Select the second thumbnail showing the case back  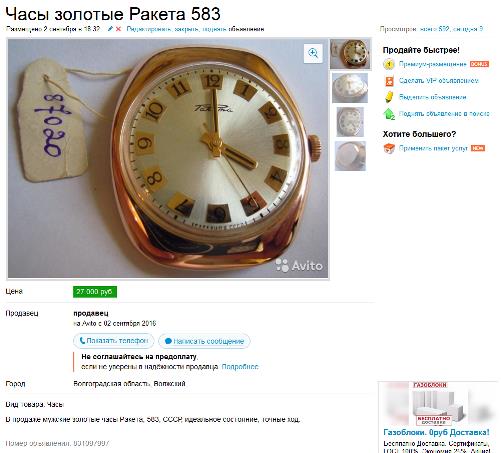tap(350, 88)
